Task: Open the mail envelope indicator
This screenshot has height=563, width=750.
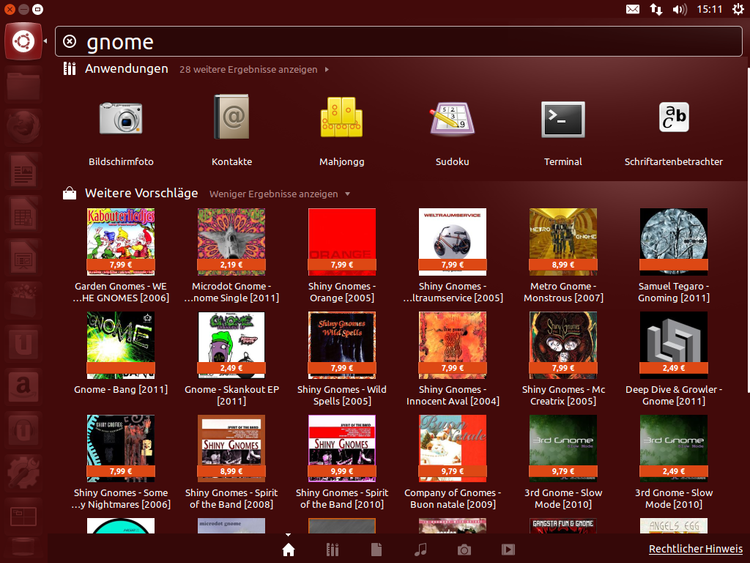Action: (x=633, y=9)
